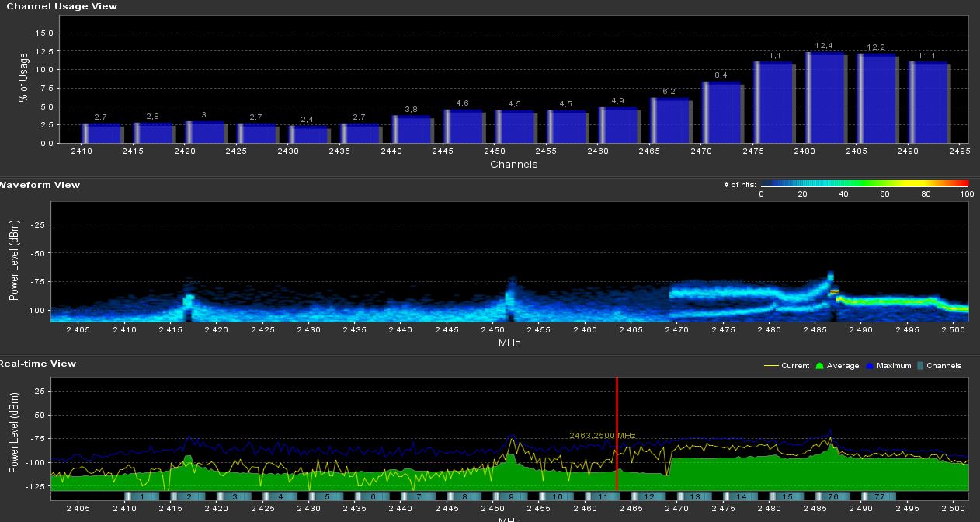Select channel 11 block in the channel strip

click(x=603, y=496)
